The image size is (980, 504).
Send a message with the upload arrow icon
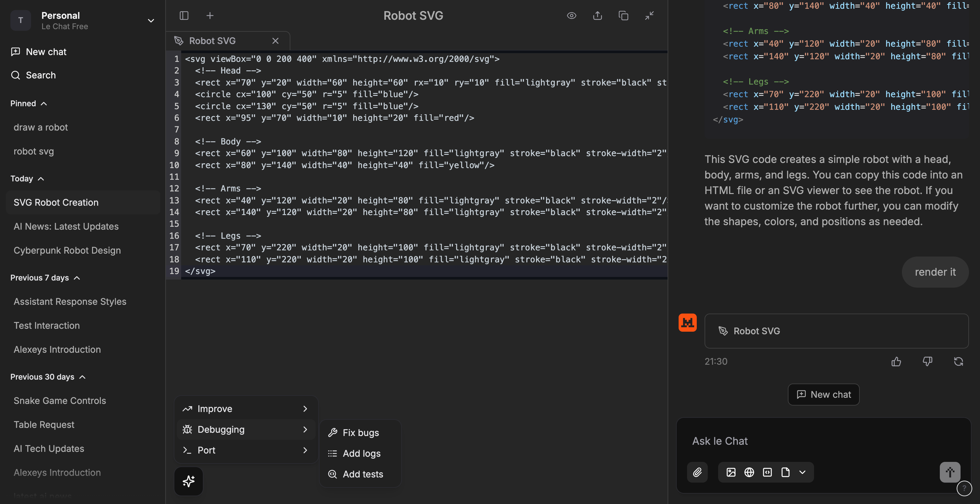click(x=950, y=472)
